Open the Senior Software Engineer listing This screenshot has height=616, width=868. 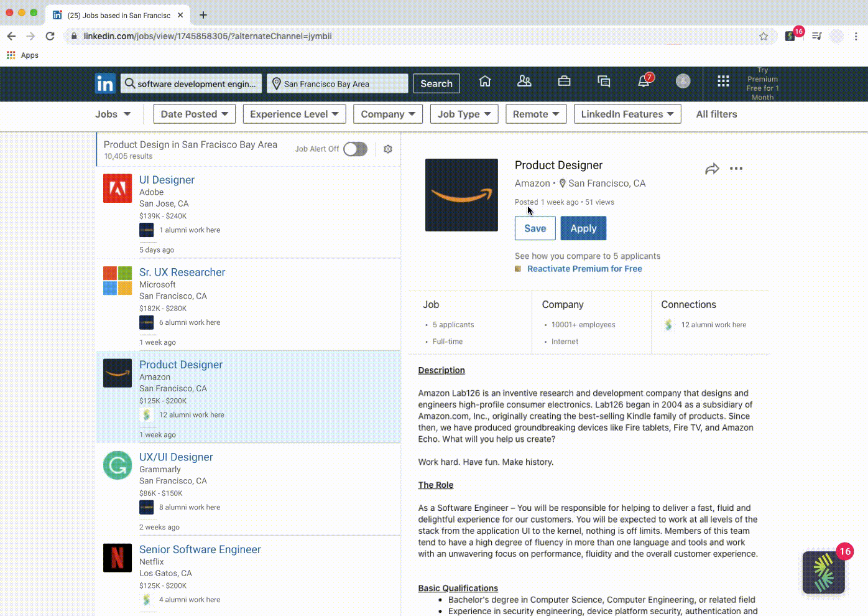(x=200, y=549)
